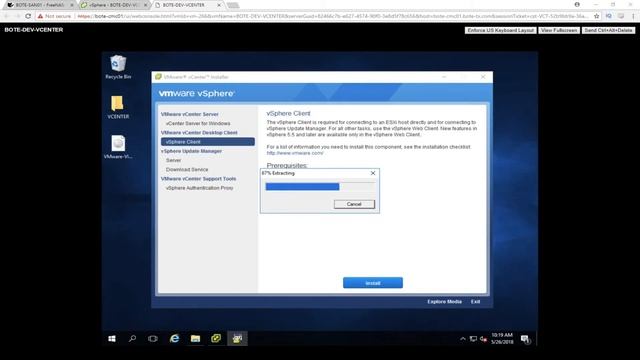640x360 pixels.
Task: Click the blue Install button
Action: (373, 283)
